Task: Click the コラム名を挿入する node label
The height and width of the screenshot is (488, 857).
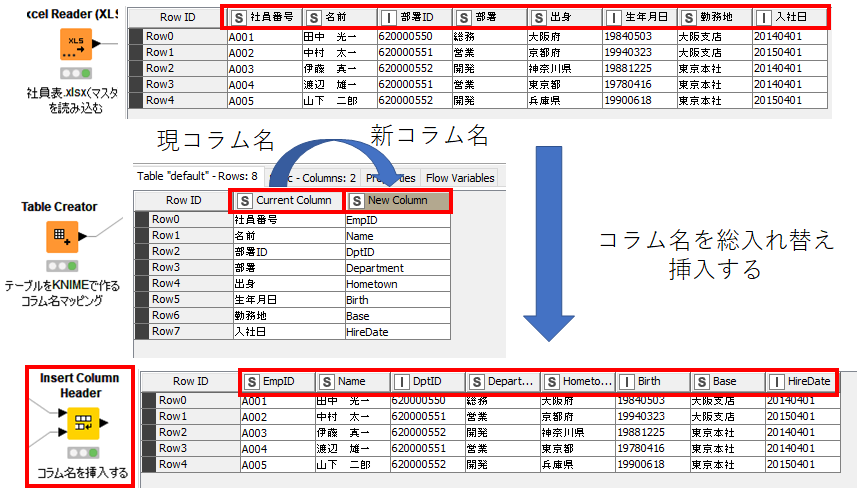Action: 83,473
